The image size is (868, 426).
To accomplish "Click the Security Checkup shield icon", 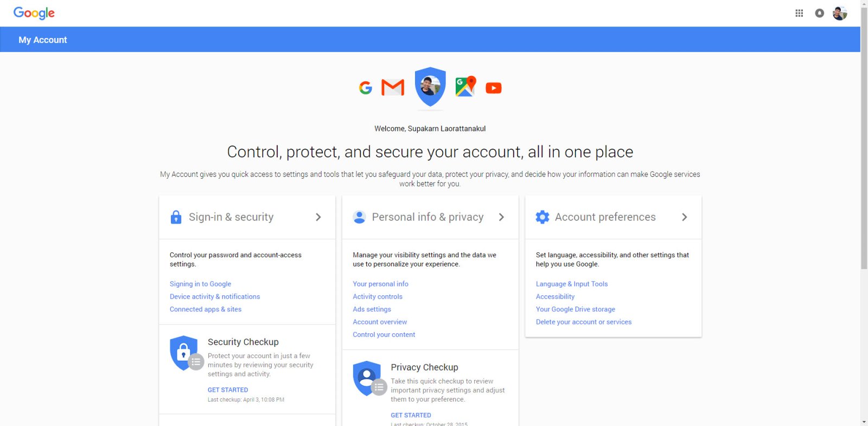I will [184, 353].
